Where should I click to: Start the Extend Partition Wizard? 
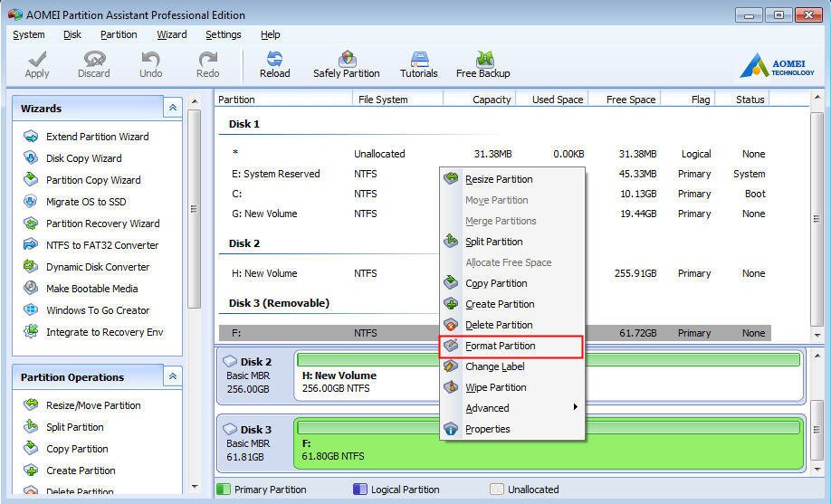tap(86, 137)
